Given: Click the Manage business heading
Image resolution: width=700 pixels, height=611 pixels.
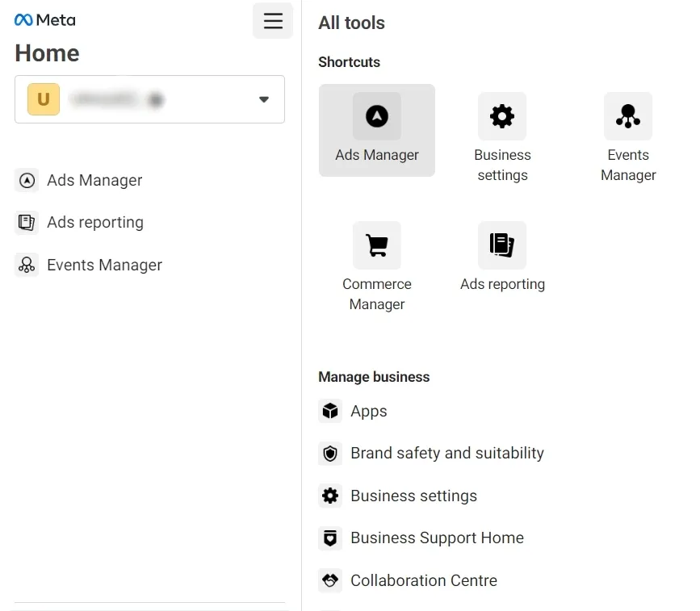Looking at the screenshot, I should tap(374, 377).
